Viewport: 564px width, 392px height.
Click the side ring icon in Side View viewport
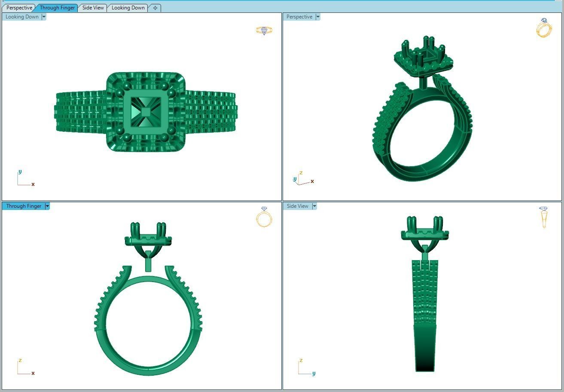click(x=544, y=217)
